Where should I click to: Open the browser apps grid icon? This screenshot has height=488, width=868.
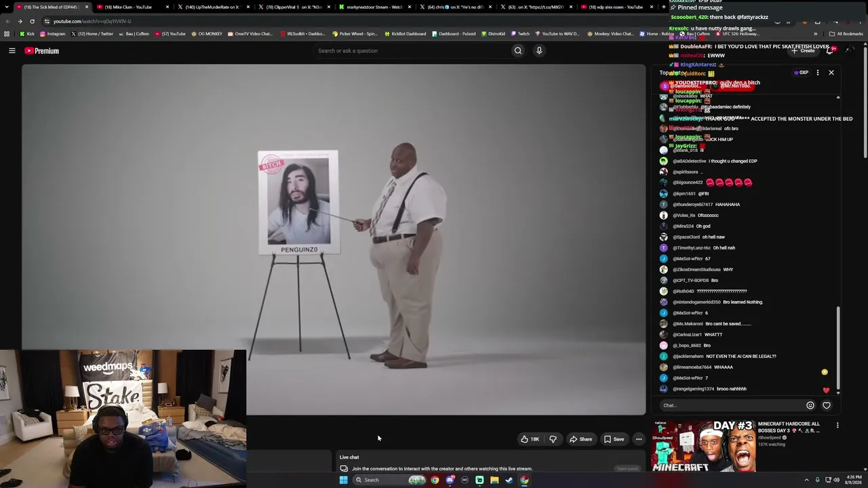pos(7,34)
